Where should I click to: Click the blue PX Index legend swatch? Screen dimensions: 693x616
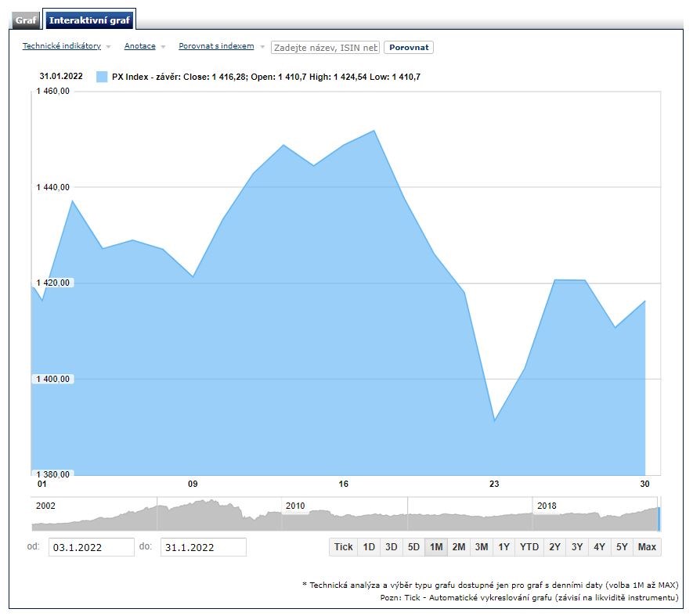coord(102,77)
